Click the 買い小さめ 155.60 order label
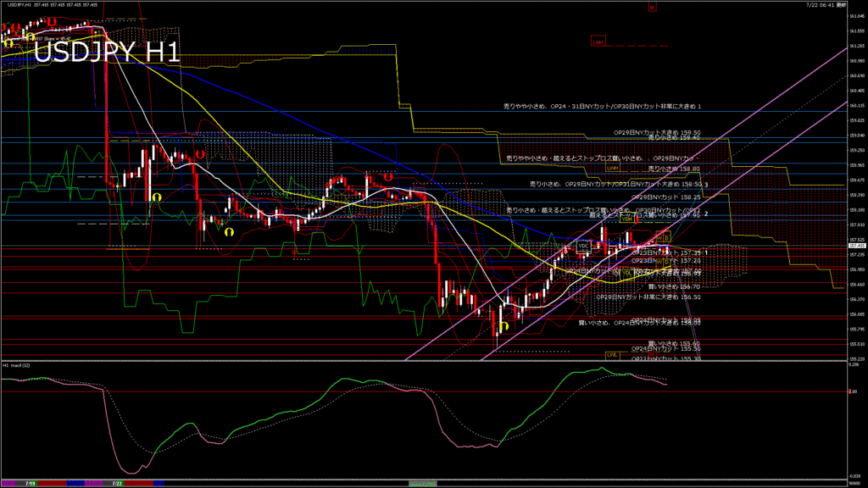868x488 pixels. (x=674, y=344)
